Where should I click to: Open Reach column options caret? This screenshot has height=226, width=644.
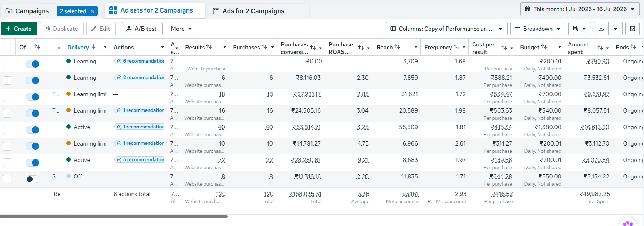pyautogui.click(x=416, y=47)
